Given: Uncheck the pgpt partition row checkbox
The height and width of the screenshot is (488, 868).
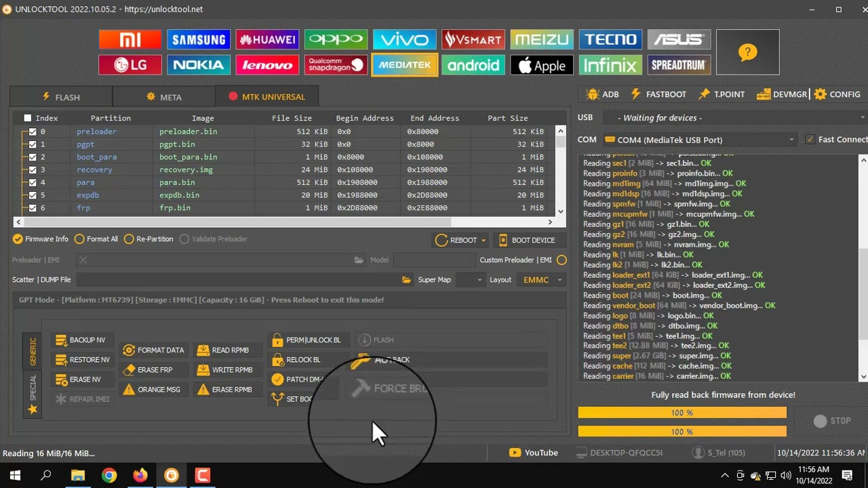Looking at the screenshot, I should pos(33,144).
